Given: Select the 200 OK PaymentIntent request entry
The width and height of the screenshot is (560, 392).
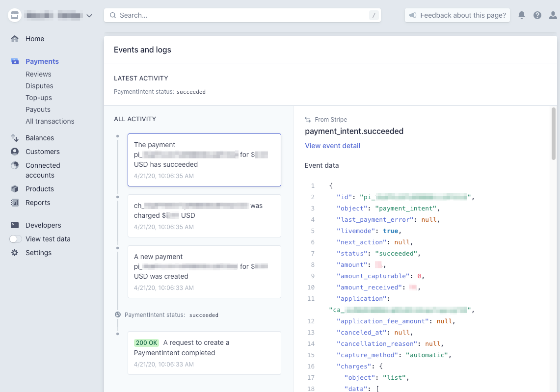Looking at the screenshot, I should 204,353.
